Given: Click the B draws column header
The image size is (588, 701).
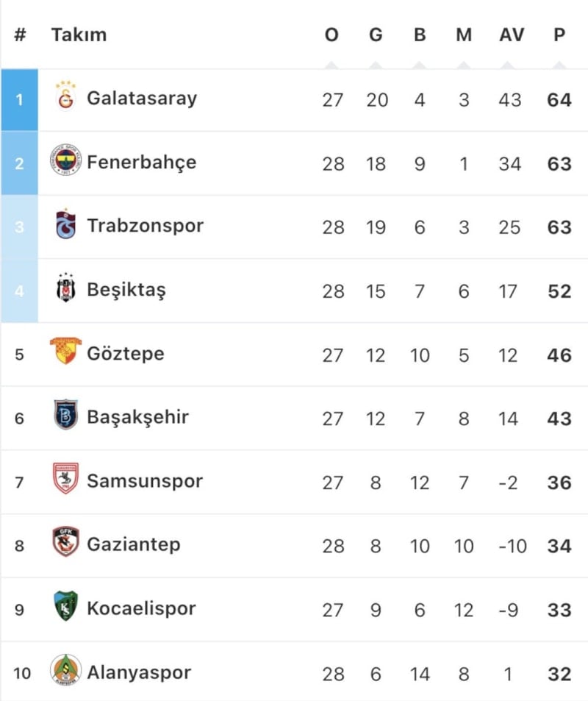Looking at the screenshot, I should (420, 35).
